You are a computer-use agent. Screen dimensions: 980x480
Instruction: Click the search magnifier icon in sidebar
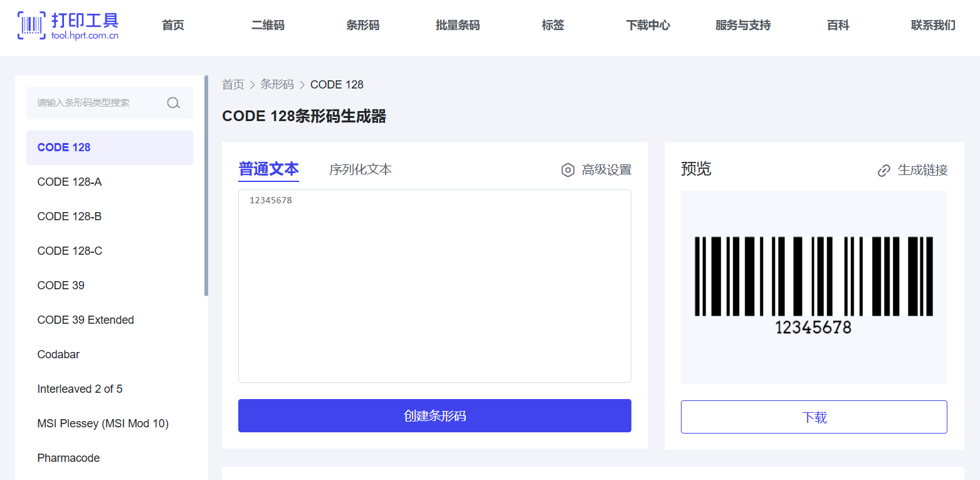pyautogui.click(x=174, y=103)
